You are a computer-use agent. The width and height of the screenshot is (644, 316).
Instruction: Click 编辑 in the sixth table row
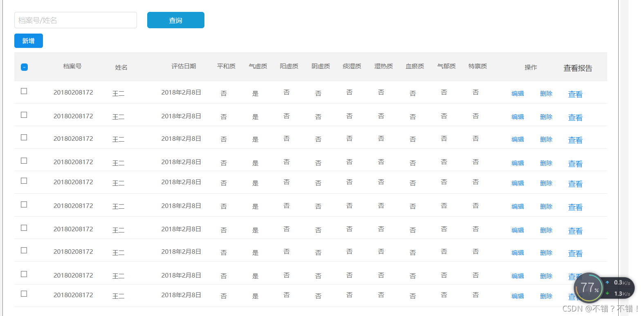point(518,206)
